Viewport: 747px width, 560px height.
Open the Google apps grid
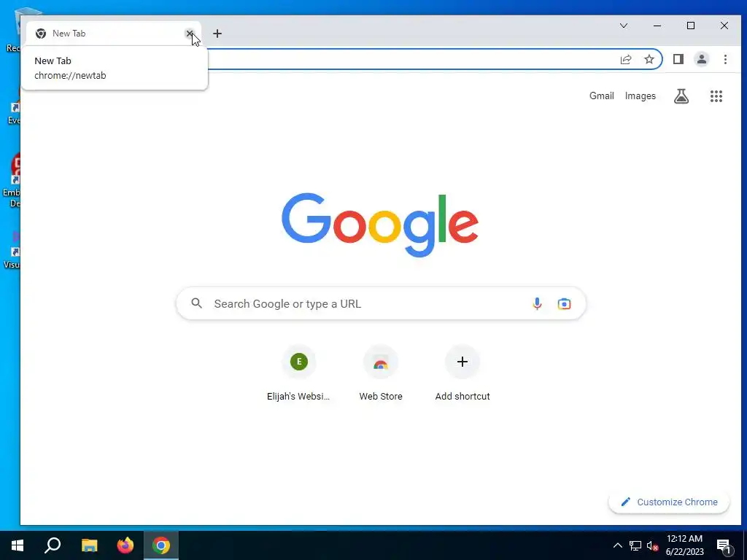(x=716, y=96)
